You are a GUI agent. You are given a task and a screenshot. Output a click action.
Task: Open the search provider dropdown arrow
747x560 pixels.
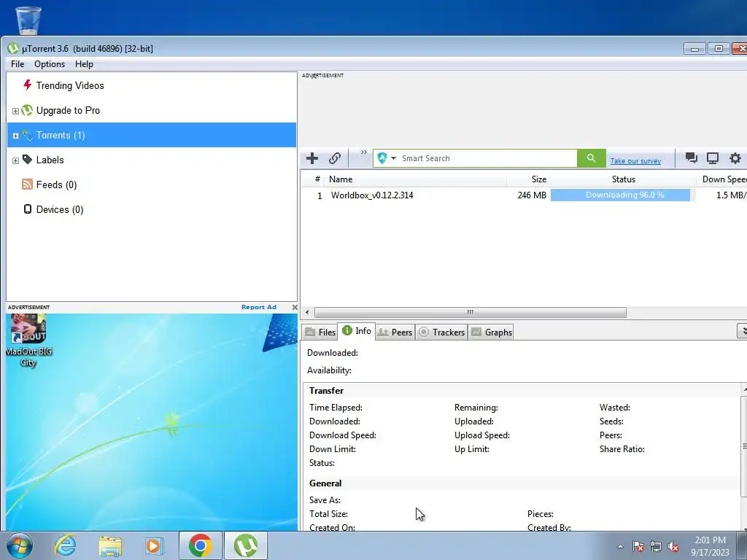click(x=393, y=158)
